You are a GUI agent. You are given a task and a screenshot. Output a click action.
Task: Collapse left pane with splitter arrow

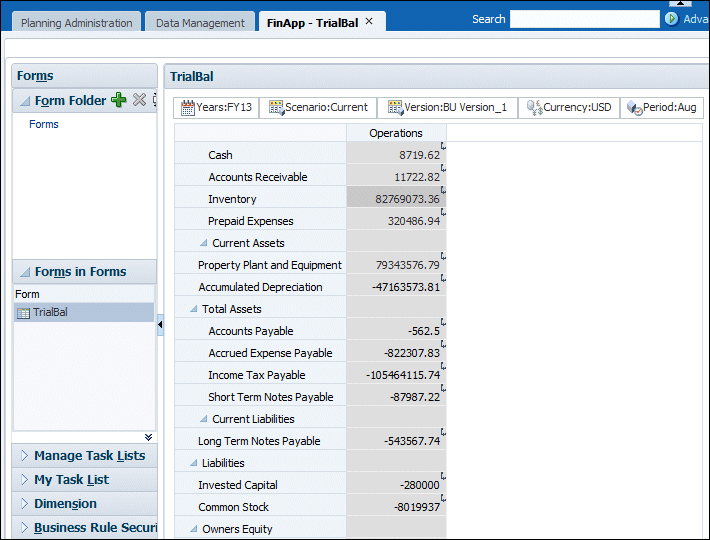tap(160, 325)
